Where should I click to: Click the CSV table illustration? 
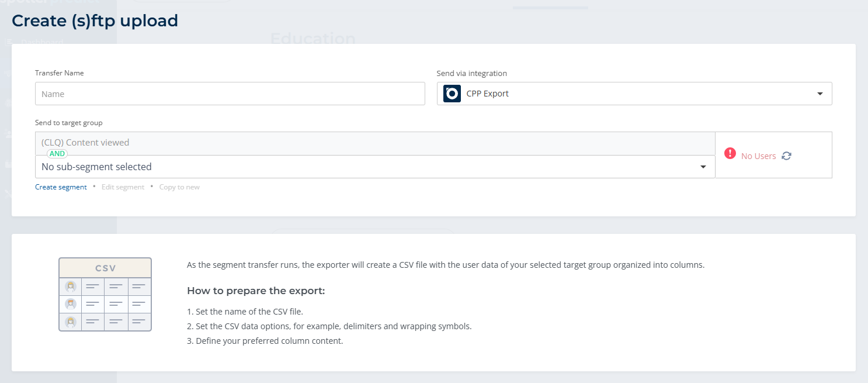pyautogui.click(x=105, y=294)
